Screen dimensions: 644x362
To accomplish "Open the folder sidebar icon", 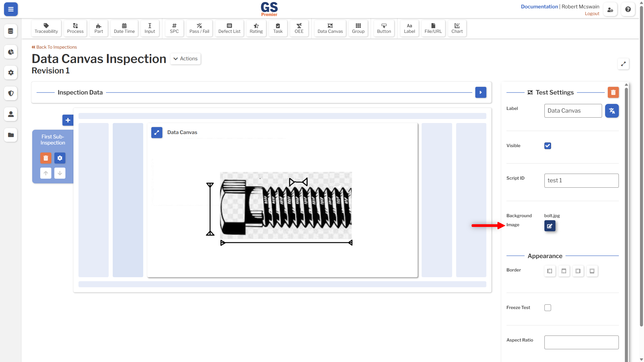I will click(x=11, y=135).
